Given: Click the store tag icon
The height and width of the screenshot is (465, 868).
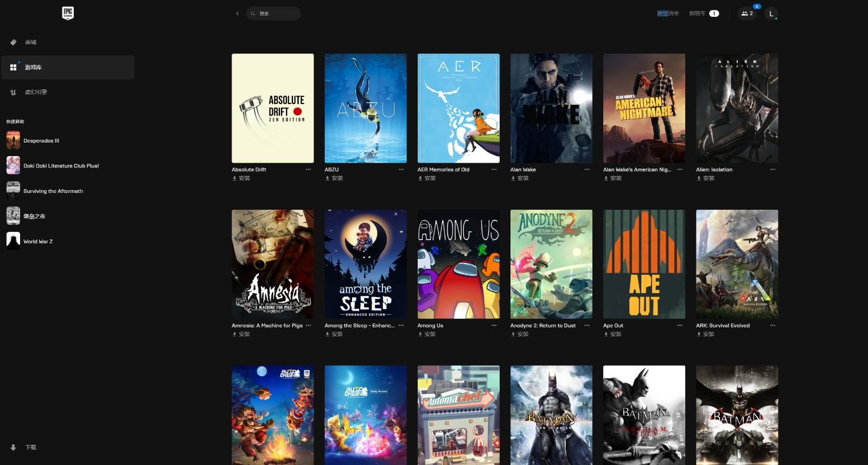Looking at the screenshot, I should click(13, 42).
